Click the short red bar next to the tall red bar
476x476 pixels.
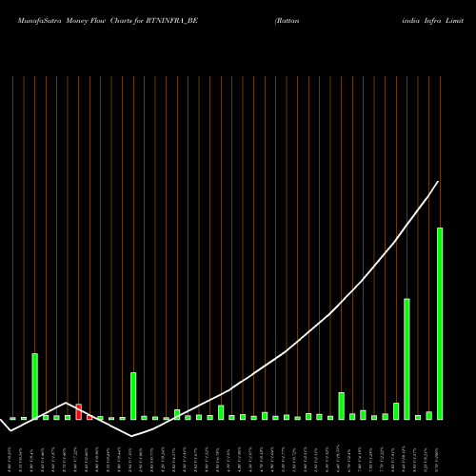tap(89, 418)
